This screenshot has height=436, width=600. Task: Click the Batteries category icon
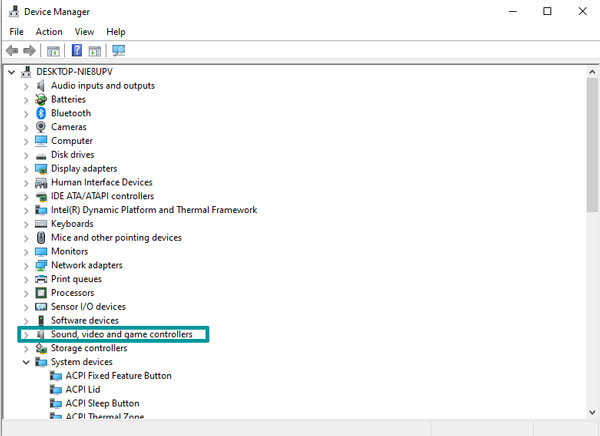point(41,100)
